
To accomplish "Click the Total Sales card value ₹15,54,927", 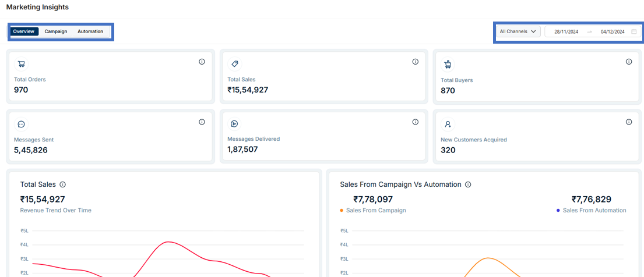I will 248,90.
